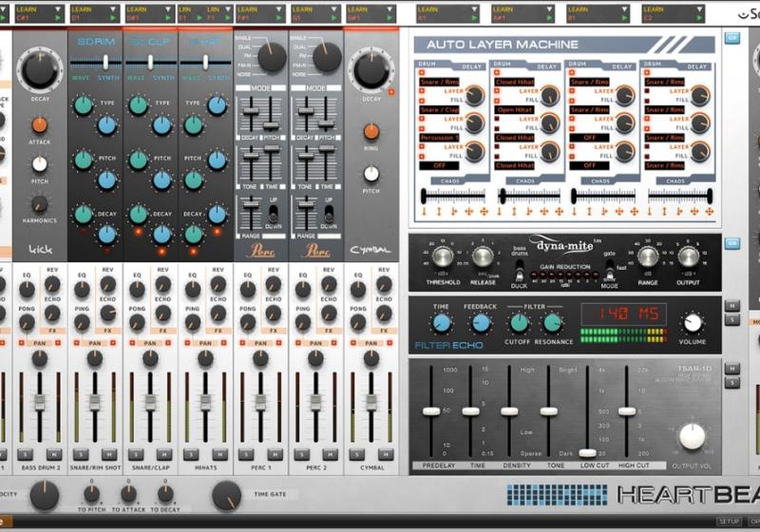Click the left orange pan button on Perc 1 channel
Image resolution: width=760 pixels, height=532 pixels.
click(242, 343)
